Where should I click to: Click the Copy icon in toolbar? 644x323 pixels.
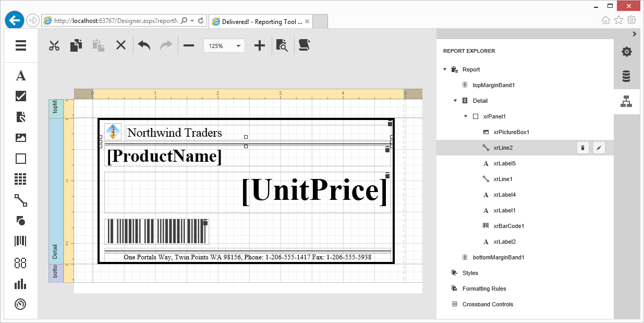click(x=76, y=45)
